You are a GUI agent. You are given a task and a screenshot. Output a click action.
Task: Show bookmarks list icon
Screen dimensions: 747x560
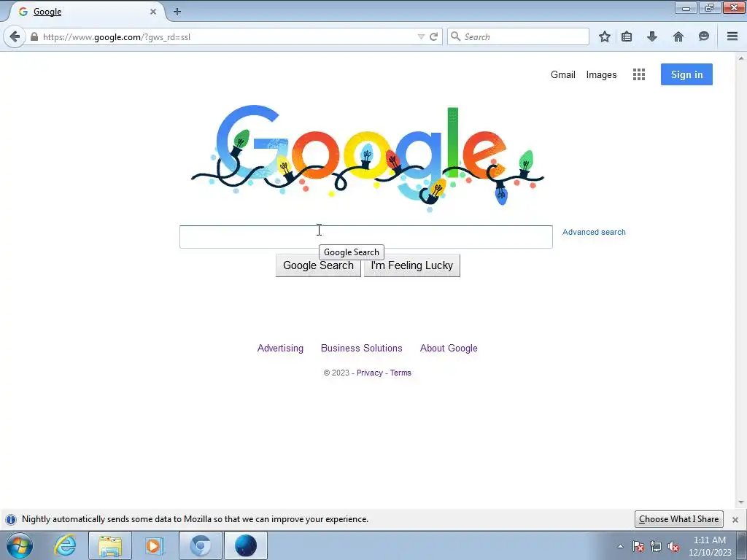(627, 36)
